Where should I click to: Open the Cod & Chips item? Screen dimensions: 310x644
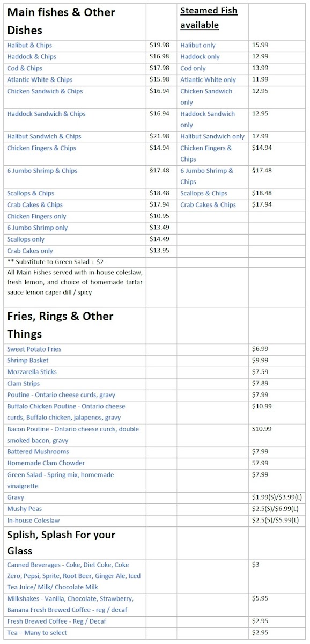pyautogui.click(x=25, y=69)
